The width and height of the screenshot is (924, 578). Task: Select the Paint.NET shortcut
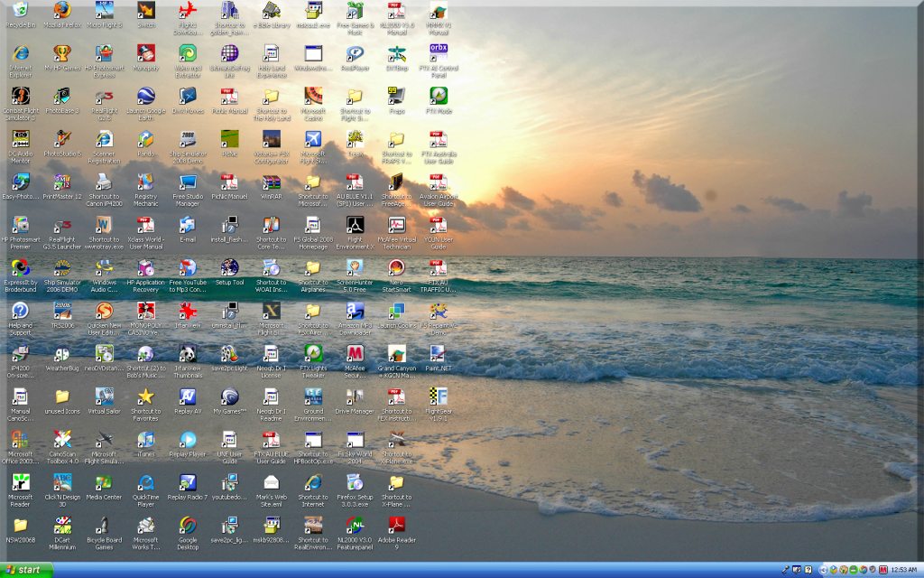pos(438,353)
